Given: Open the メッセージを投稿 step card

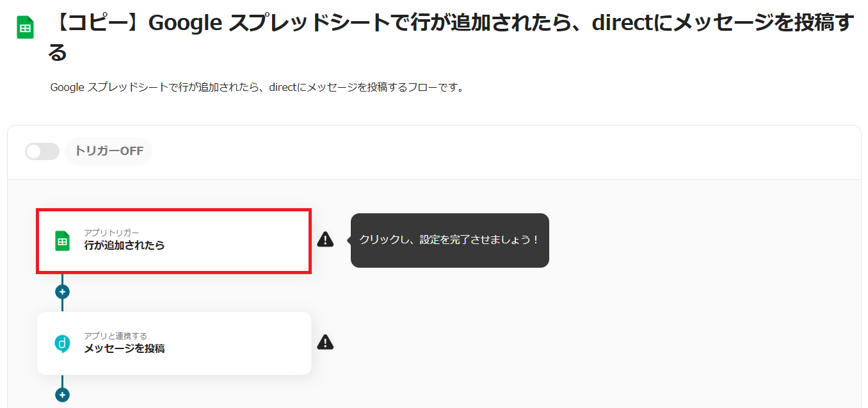Looking at the screenshot, I should (x=174, y=343).
